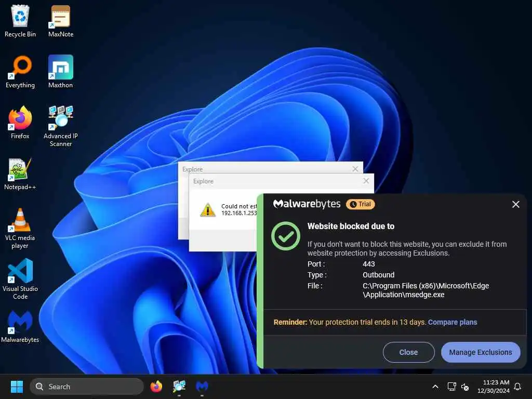Click the Windows Start button

click(17, 387)
